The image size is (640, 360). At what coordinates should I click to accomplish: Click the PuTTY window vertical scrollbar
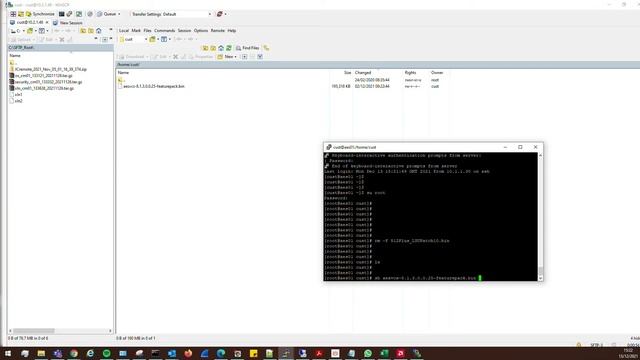pyautogui.click(x=541, y=217)
